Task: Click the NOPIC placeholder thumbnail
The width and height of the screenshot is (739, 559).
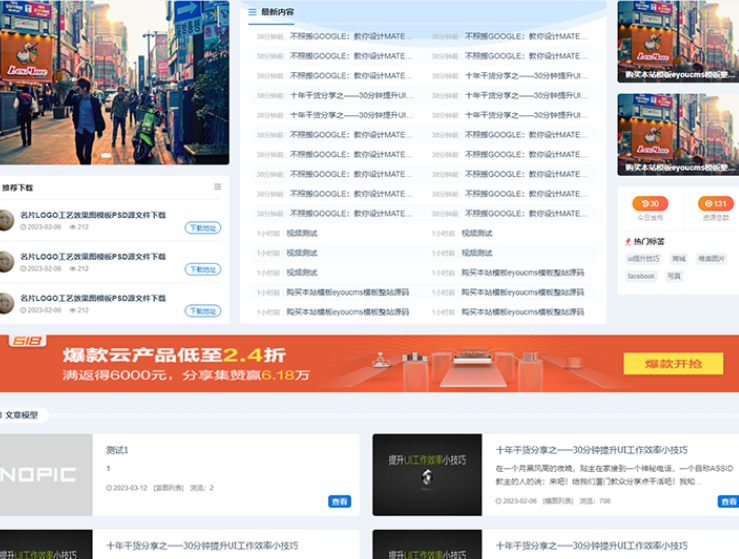Action: [x=46, y=475]
